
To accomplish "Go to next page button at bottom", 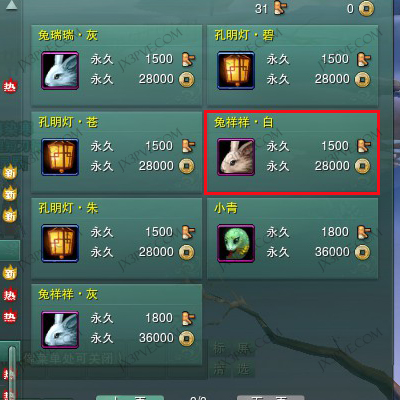I will [271, 398].
